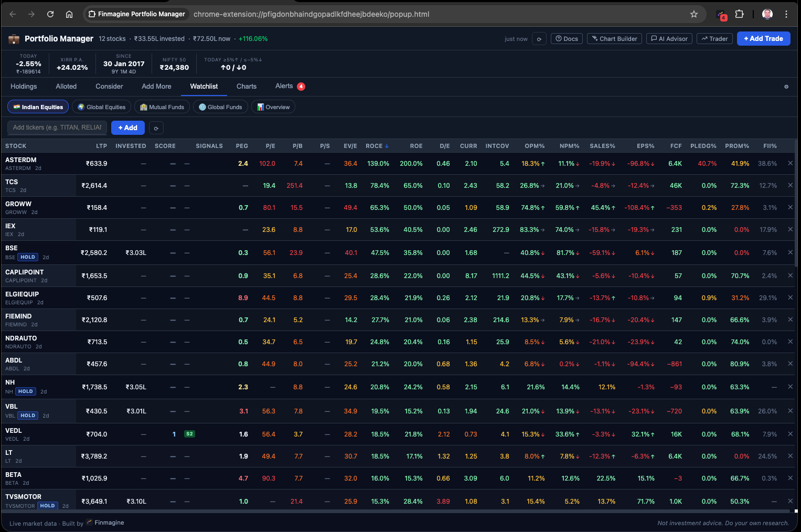Open the watchlist settings gear

(x=786, y=87)
